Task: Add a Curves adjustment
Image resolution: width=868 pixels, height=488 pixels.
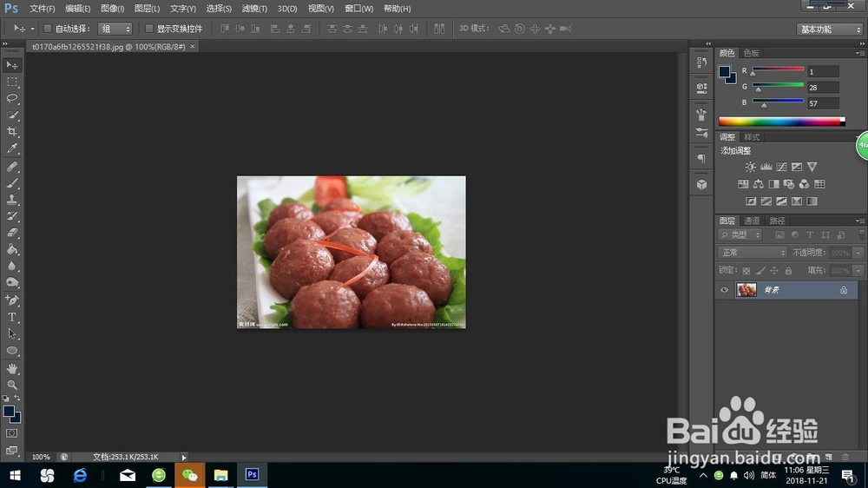Action: (x=781, y=167)
